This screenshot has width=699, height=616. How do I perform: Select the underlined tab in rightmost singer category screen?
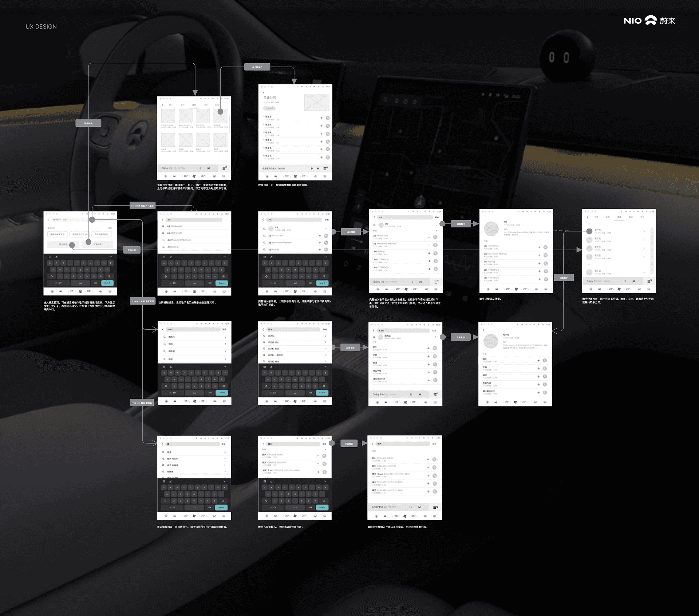point(619,217)
